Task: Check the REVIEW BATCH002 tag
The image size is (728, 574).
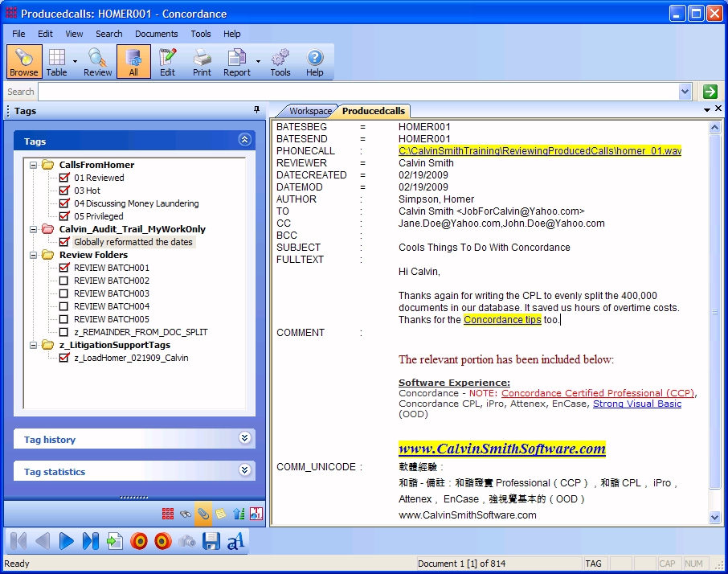Action: coord(64,281)
